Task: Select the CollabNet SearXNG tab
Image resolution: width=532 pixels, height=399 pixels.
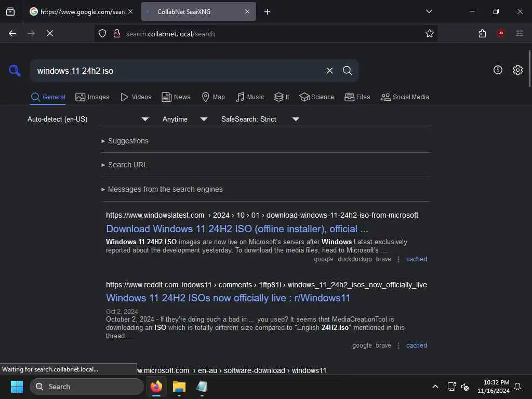Action: 198,11
